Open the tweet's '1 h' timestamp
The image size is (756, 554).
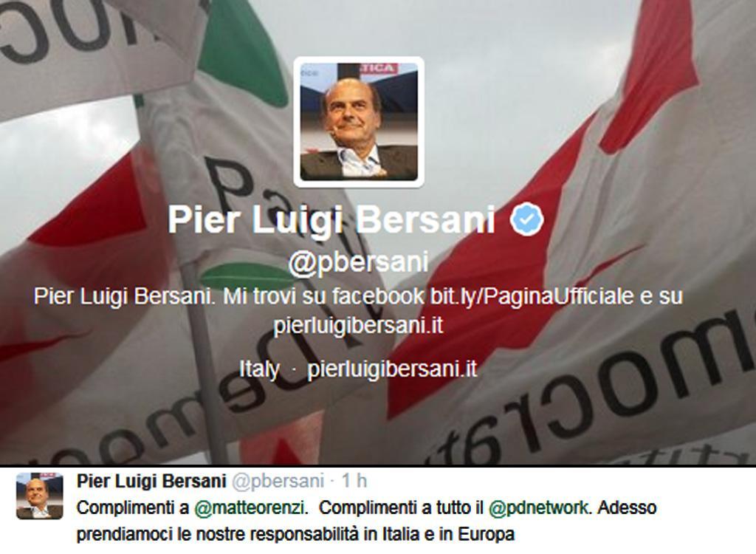[354, 481]
